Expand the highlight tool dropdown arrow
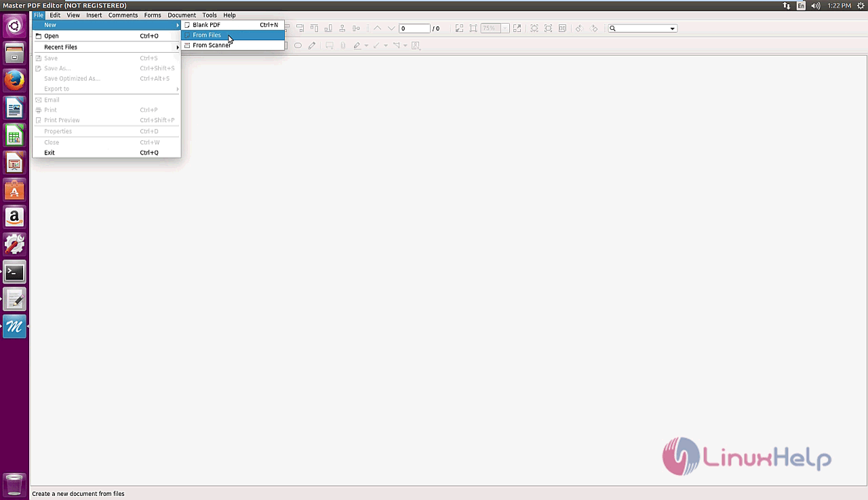This screenshot has height=500, width=868. pyautogui.click(x=366, y=46)
